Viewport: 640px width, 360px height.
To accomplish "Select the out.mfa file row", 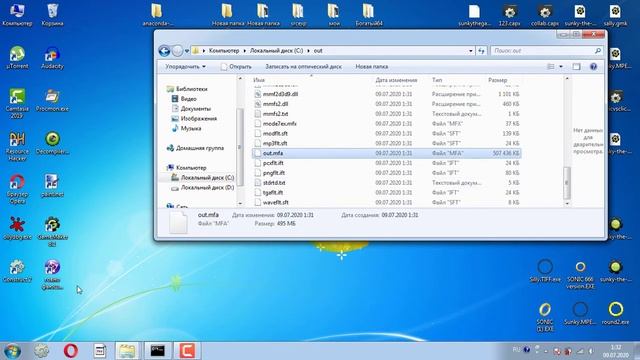I will (386, 153).
